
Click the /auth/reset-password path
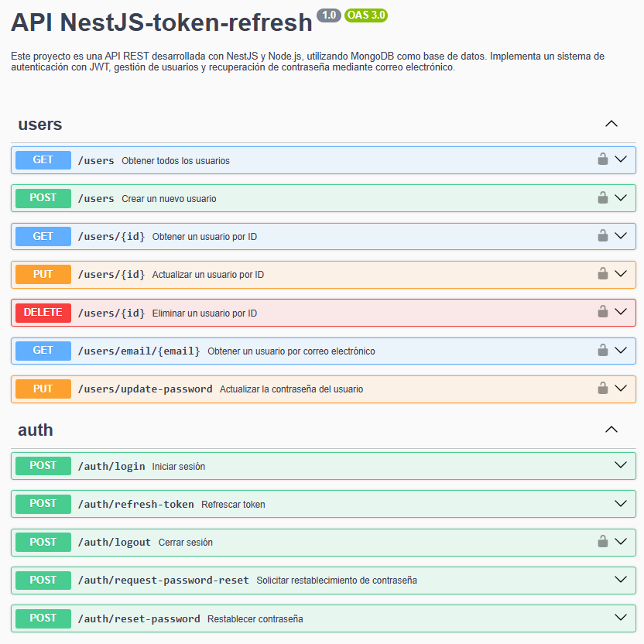coord(139,618)
